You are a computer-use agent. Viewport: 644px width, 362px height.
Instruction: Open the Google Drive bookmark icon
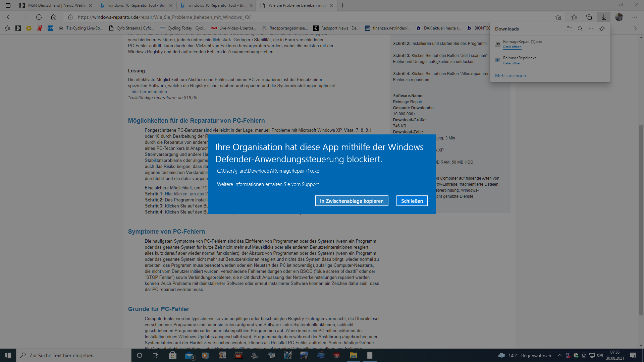(29, 28)
